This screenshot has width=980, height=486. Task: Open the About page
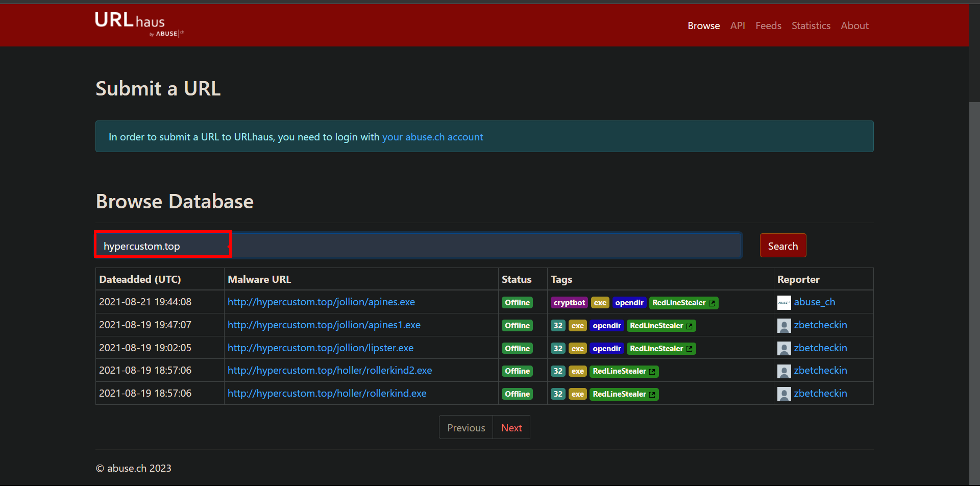[854, 26]
